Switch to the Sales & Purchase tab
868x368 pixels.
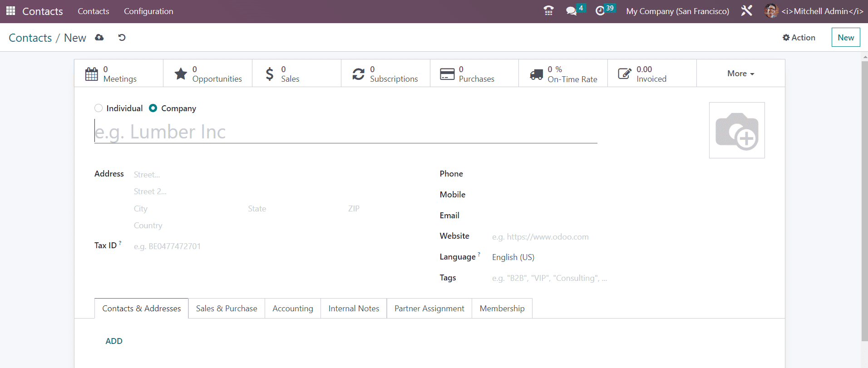click(227, 309)
